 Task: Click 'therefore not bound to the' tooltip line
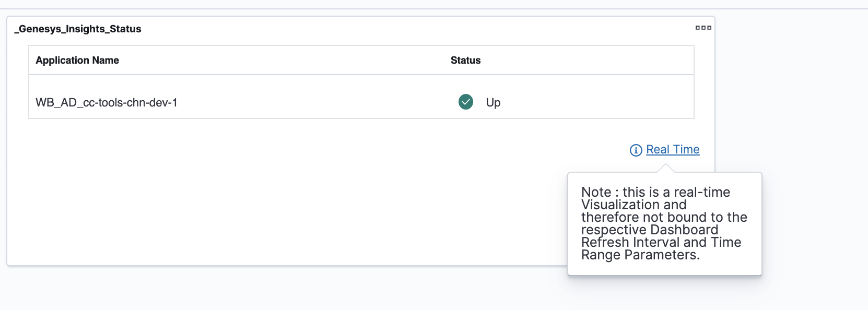pyautogui.click(x=664, y=217)
